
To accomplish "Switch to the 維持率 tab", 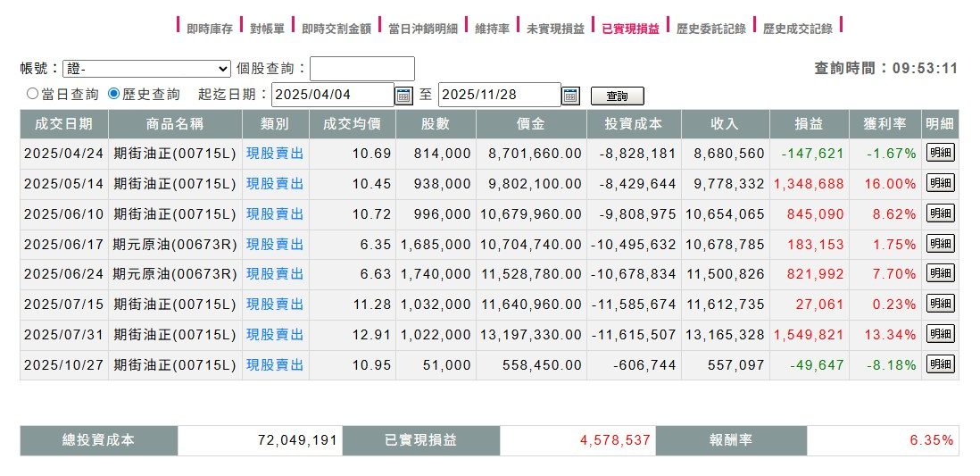I will coord(492,29).
